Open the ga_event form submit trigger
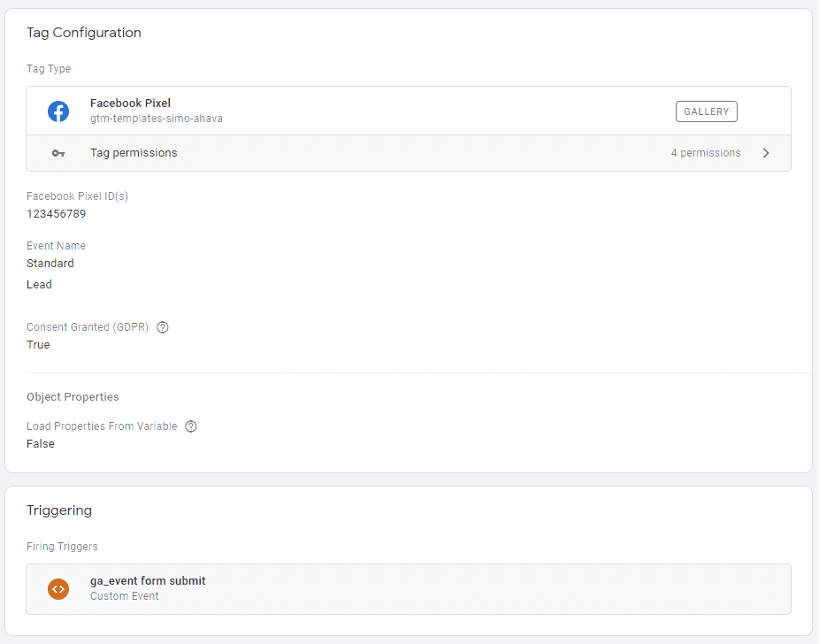The width and height of the screenshot is (819, 644). click(409, 589)
